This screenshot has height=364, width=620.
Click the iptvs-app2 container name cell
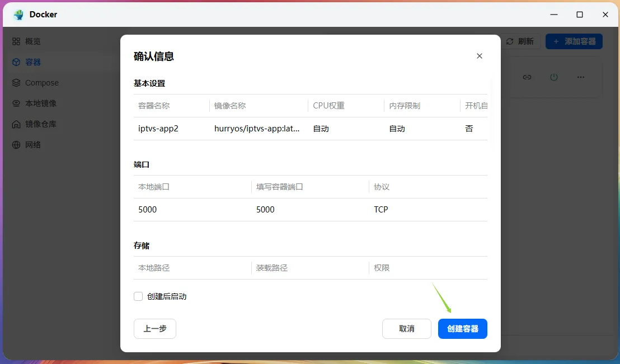[x=158, y=129]
